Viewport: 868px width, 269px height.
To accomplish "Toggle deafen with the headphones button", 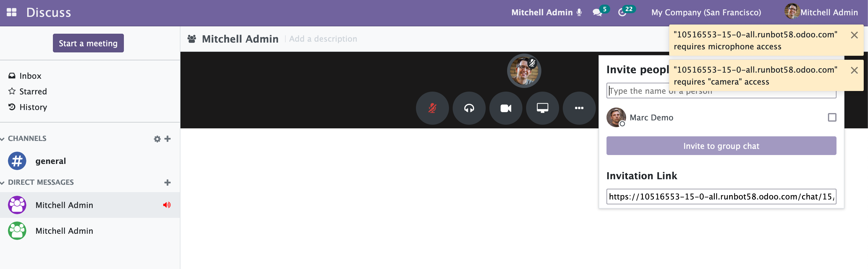I will (x=469, y=108).
